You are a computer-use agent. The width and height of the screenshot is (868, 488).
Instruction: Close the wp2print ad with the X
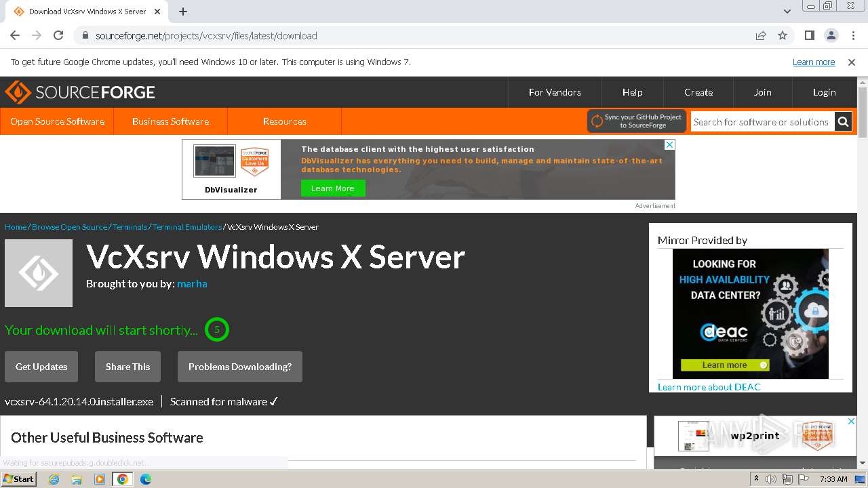(852, 422)
